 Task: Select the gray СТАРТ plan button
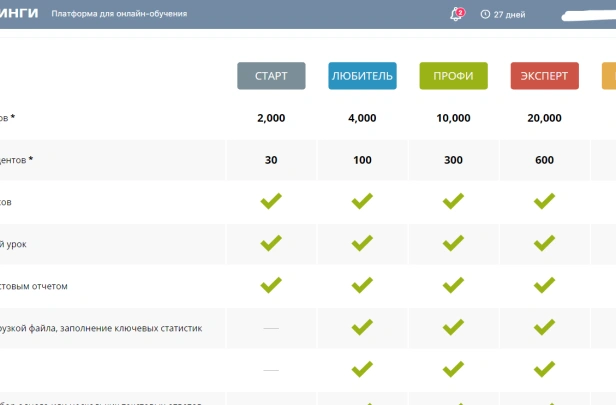(271, 76)
